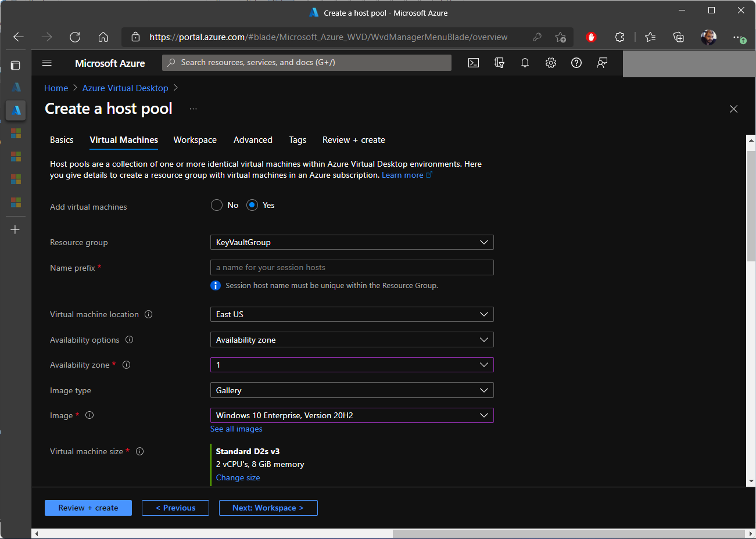Open the Image type dropdown
This screenshot has height=539, width=756.
[x=352, y=390]
